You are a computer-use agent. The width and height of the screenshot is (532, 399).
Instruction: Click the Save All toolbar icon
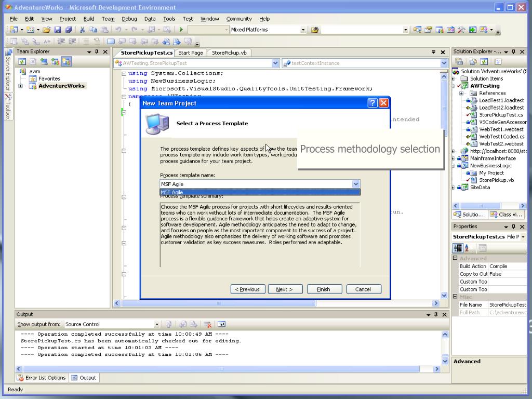69,30
